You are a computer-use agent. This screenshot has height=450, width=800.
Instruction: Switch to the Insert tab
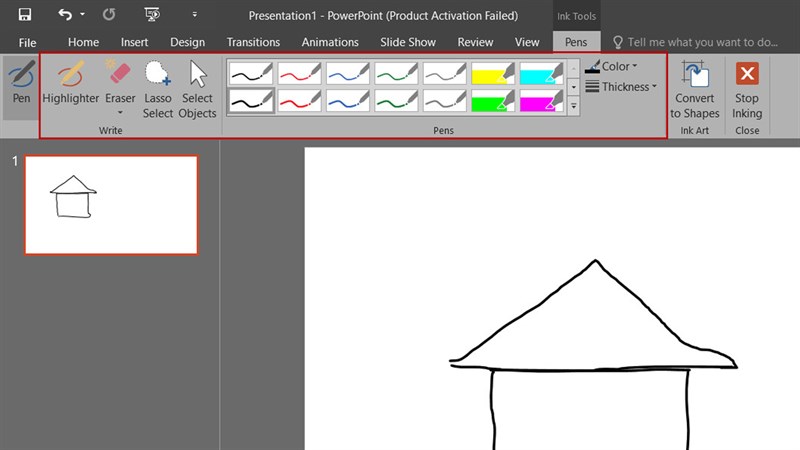point(134,42)
